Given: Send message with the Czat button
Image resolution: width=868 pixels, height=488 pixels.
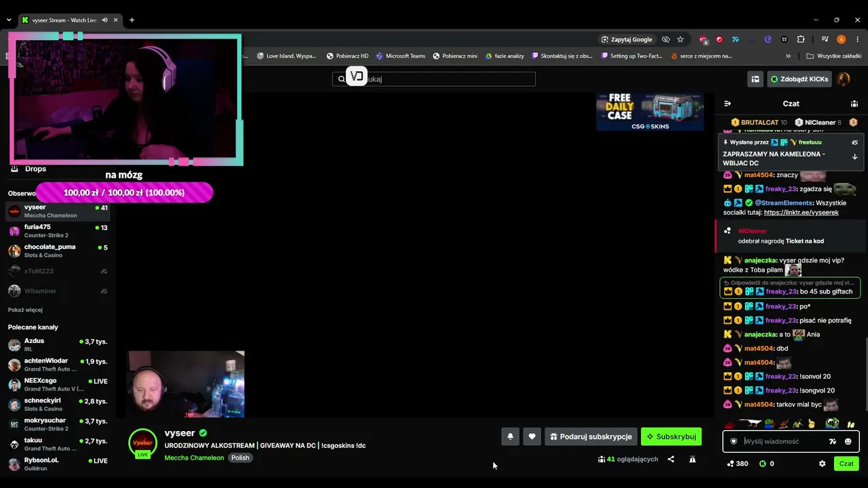Looking at the screenshot, I should [846, 464].
